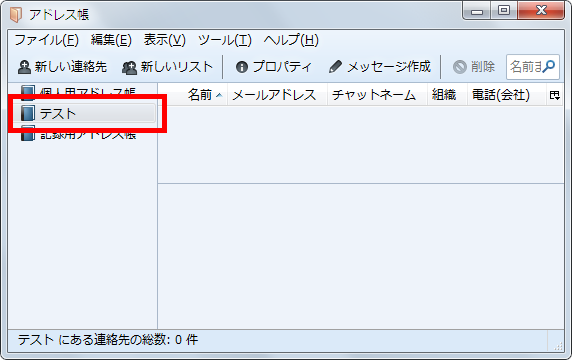
Task: Click the 新しいリスト group icon
Action: pos(129,67)
